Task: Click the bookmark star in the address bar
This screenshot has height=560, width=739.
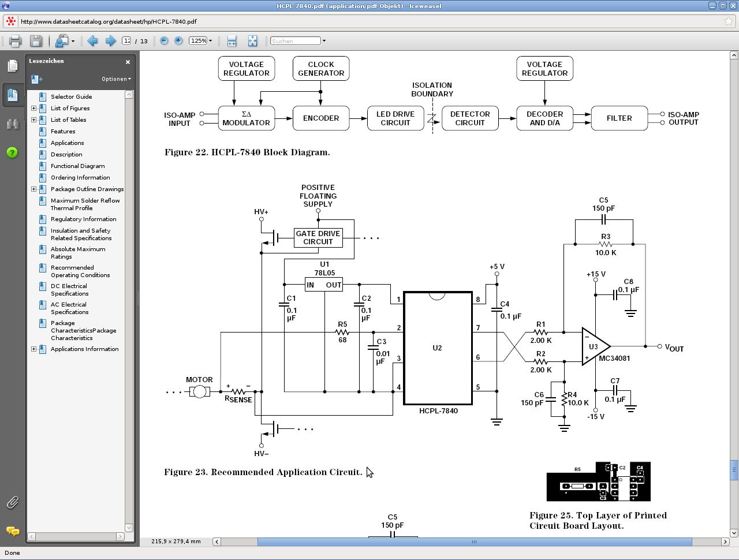Action: pyautogui.click(x=729, y=21)
